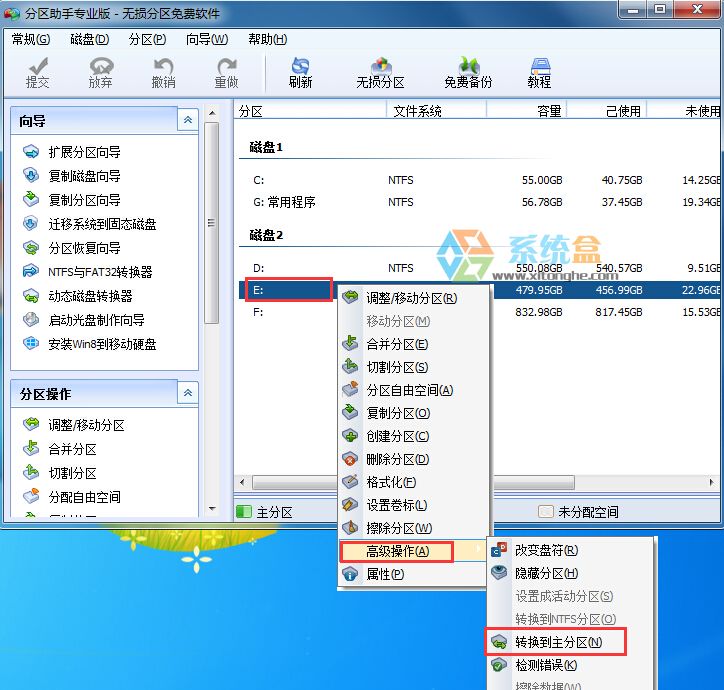724x690 pixels.
Task: Sort by the 分区 column header
Action: coord(310,111)
